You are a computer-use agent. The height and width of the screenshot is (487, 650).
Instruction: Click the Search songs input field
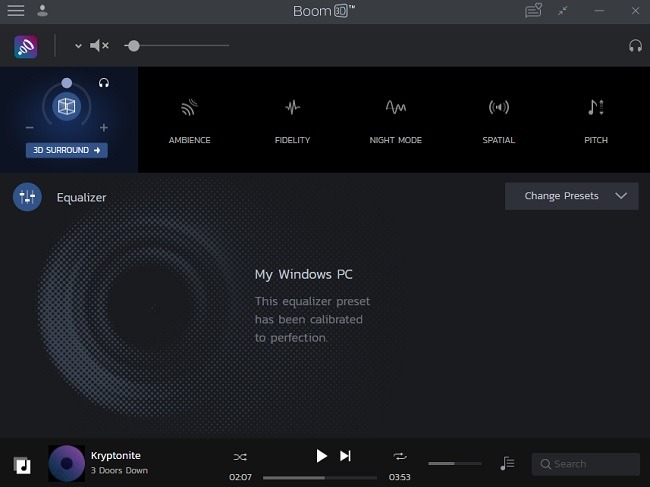click(586, 464)
